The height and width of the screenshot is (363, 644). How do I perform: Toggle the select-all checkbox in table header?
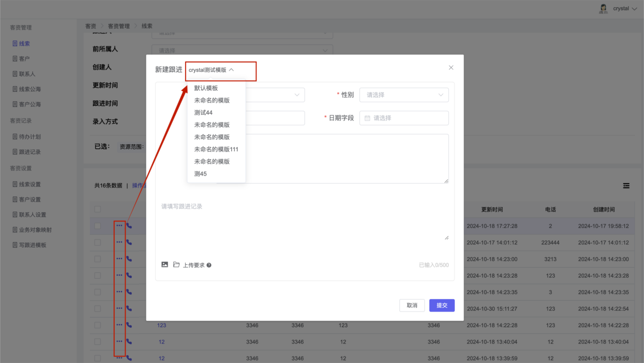click(98, 209)
